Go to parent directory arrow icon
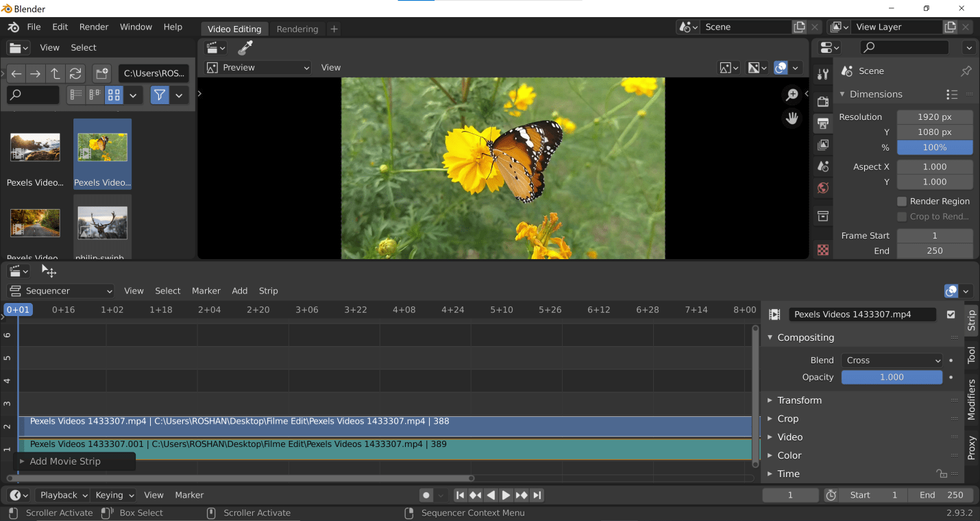The width and height of the screenshot is (980, 521). (56, 73)
